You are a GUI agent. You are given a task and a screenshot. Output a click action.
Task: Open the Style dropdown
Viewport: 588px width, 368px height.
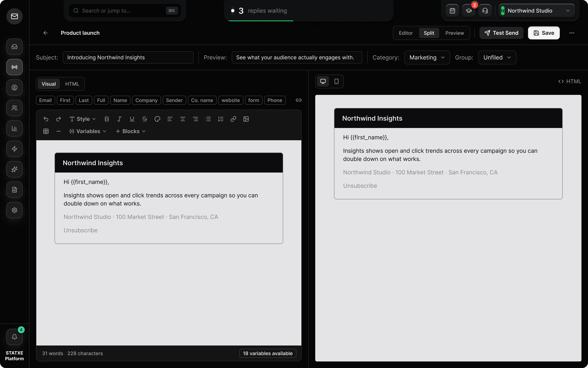[x=83, y=119]
